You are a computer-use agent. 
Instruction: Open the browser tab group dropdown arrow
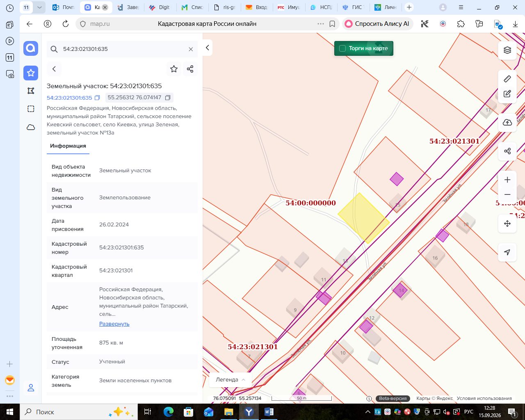point(39,7)
